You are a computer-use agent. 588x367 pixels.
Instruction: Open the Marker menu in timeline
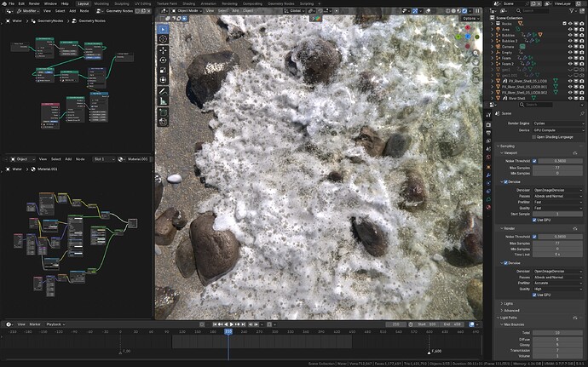coord(35,324)
